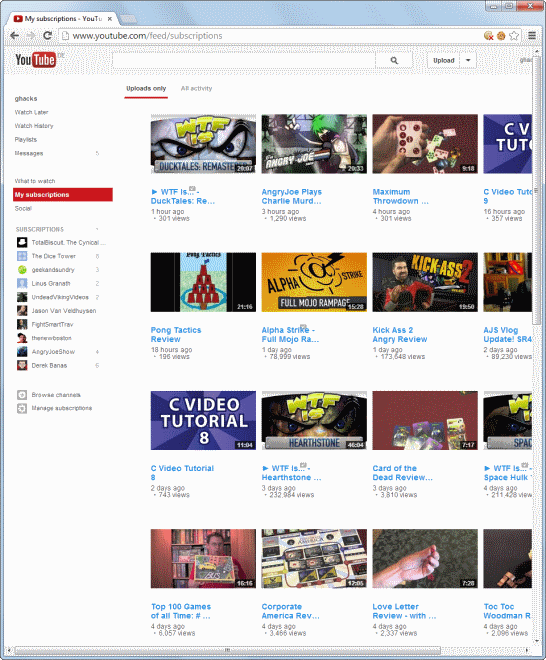
Task: Open UndeadVikingVideos channel avatar
Action: (x=22, y=297)
